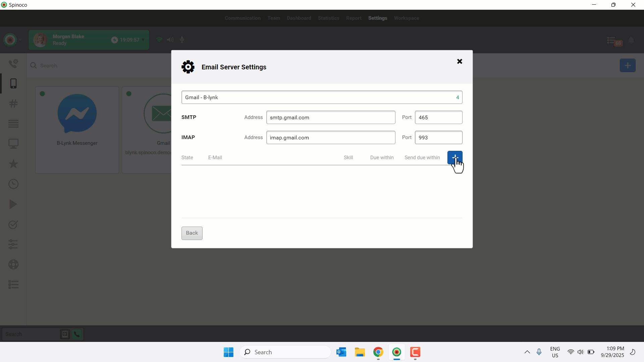Select the play triangle icon in sidebar

point(13,204)
